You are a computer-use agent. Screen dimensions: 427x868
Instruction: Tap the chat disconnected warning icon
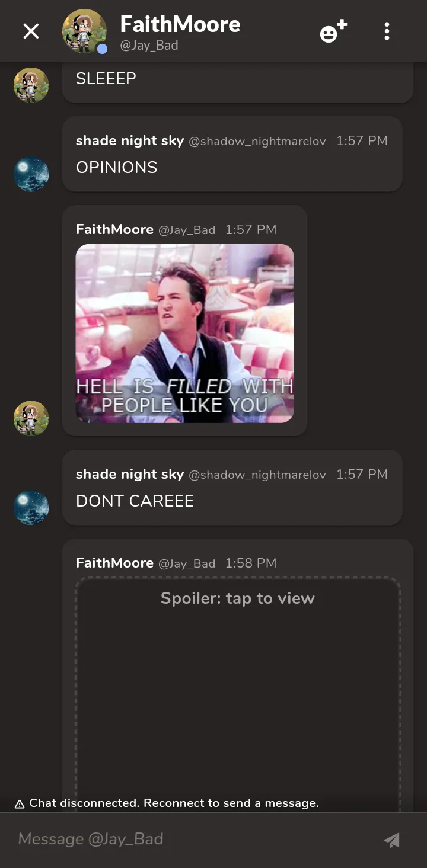(20, 804)
